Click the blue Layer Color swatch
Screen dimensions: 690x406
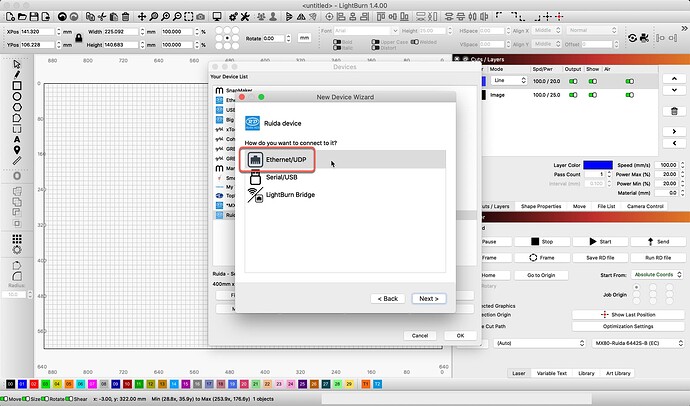(597, 165)
